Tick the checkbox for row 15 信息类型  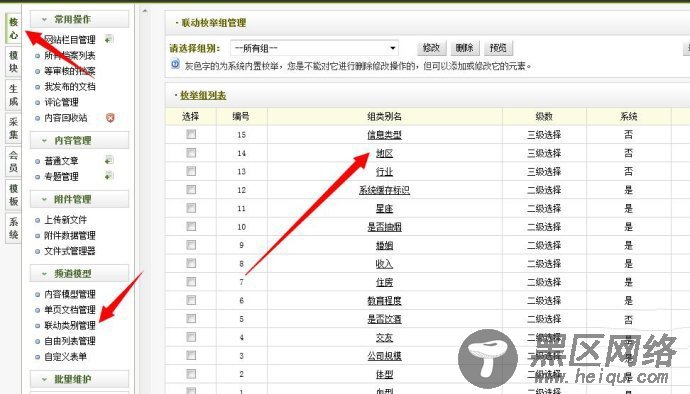(191, 134)
